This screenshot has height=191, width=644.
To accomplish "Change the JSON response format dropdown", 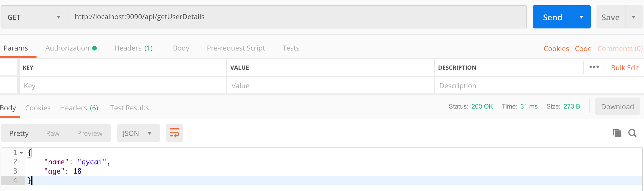I will coord(138,133).
